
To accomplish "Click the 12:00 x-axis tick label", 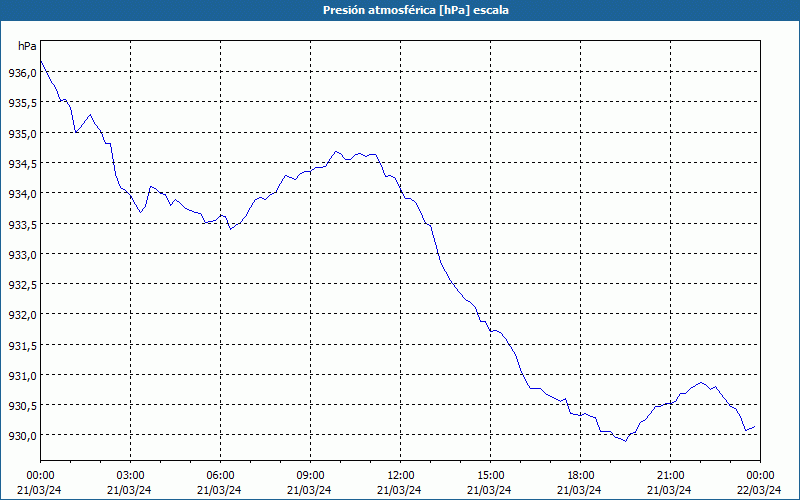I will (401, 476).
